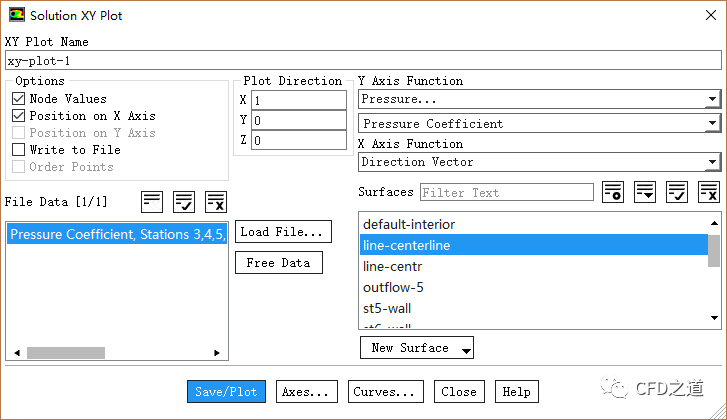Open Surfaces filter options icon

pyautogui.click(x=613, y=192)
